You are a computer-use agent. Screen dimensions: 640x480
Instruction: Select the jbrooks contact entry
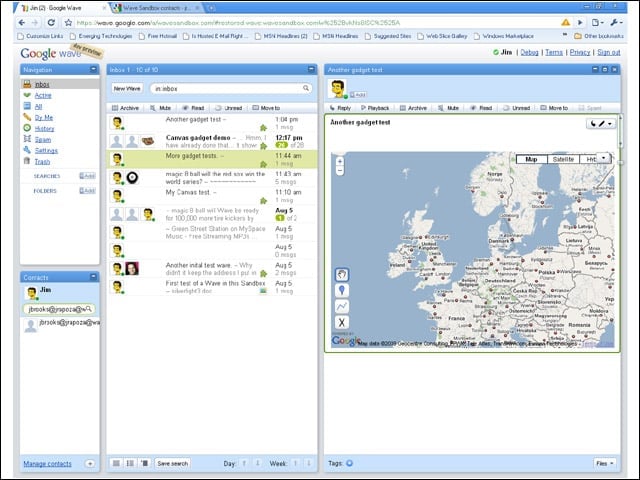[60, 325]
